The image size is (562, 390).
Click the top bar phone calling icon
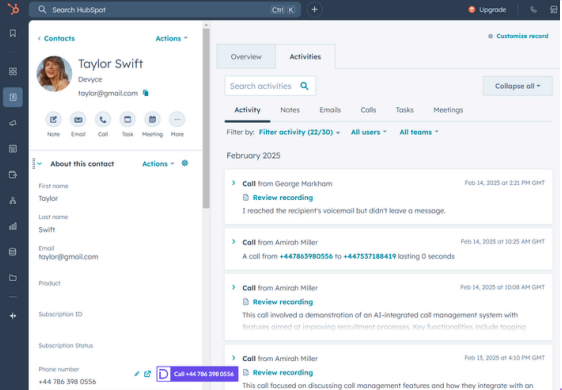pyautogui.click(x=533, y=10)
